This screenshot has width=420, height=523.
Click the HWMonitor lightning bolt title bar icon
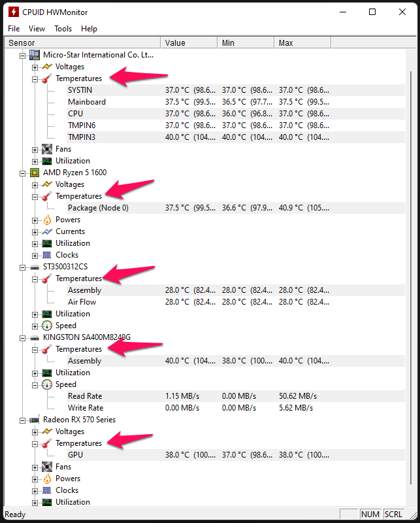12,11
